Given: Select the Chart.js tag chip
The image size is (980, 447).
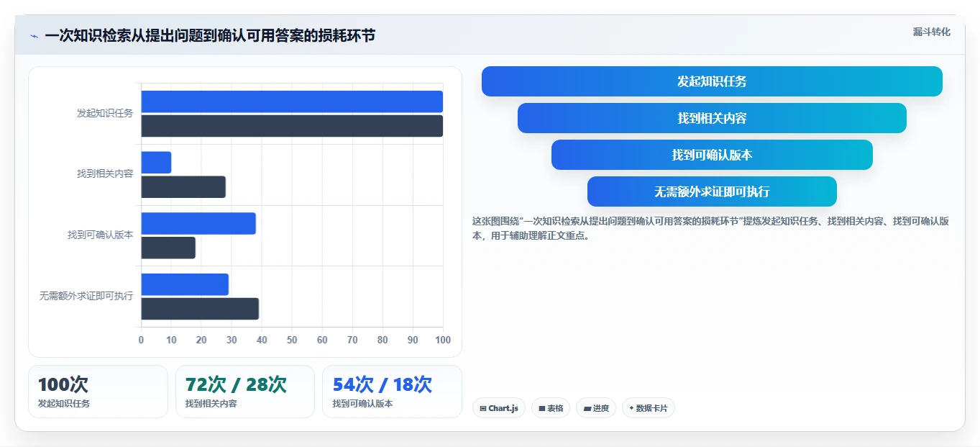Looking at the screenshot, I should (x=499, y=408).
